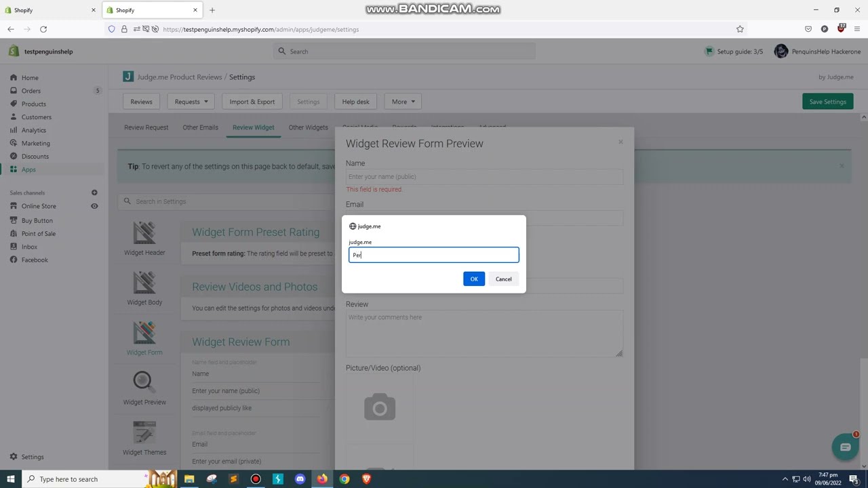Switch to first Shopify browser tab

pyautogui.click(x=50, y=10)
